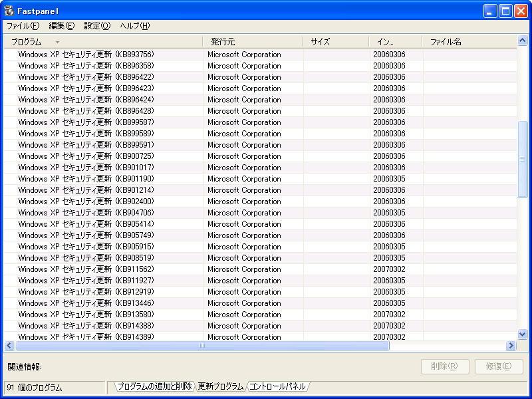Viewport: 532px width, 399px height.
Task: Select the KB896428 security update row
Action: point(260,111)
